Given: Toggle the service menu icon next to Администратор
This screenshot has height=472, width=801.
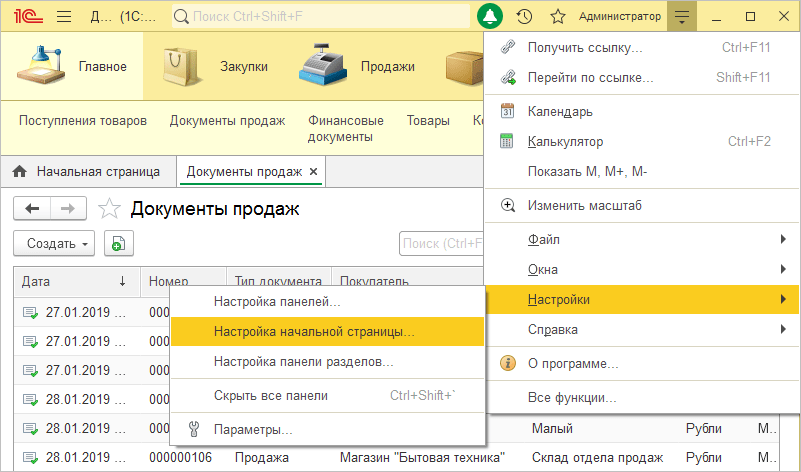Looking at the screenshot, I should (x=682, y=16).
